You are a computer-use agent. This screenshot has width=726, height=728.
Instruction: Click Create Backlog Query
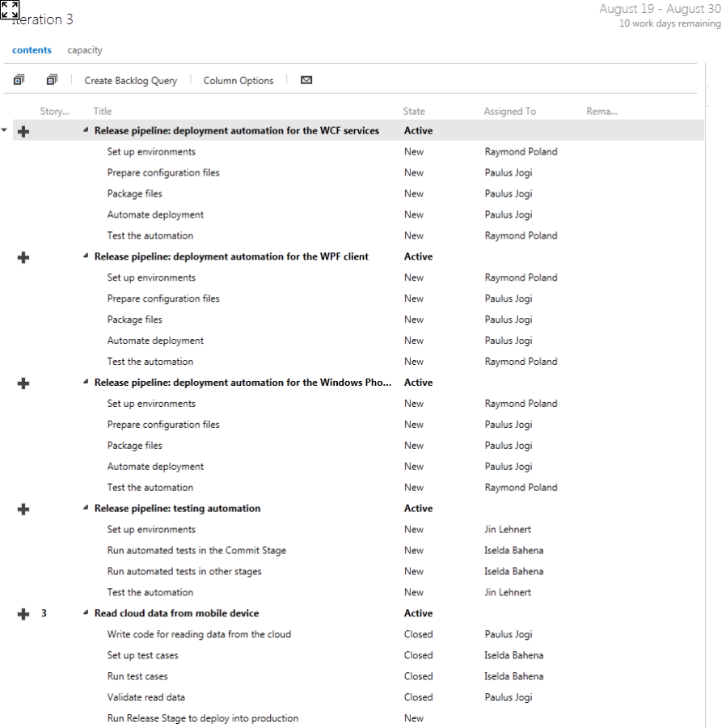coord(130,81)
